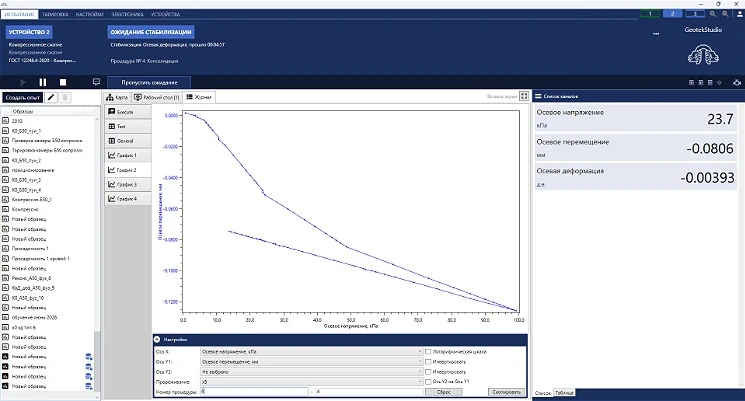Open the comment icon in the toolbar
This screenshot has height=401, width=745.
click(x=96, y=82)
